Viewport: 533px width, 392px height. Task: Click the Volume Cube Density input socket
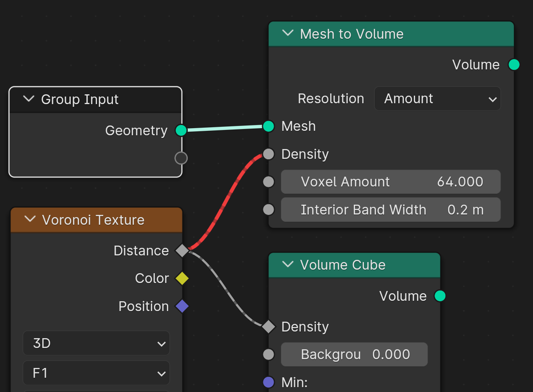[x=269, y=327]
